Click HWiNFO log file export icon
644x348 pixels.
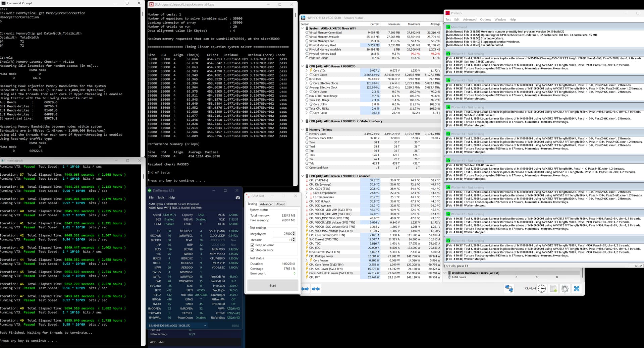pos(553,289)
